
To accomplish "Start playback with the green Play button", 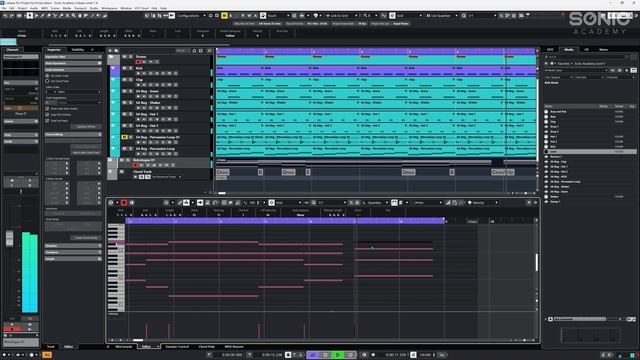I will [338, 355].
